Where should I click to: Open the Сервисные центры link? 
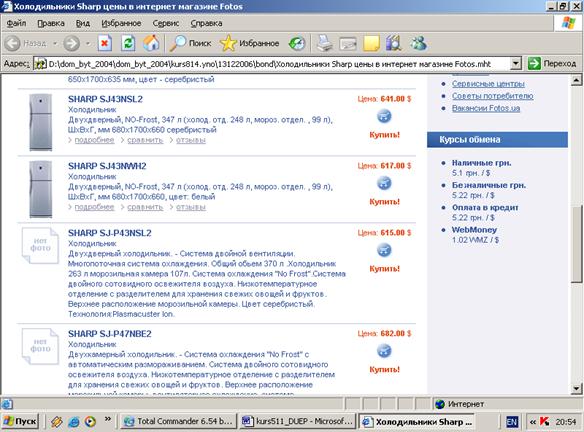(x=488, y=84)
